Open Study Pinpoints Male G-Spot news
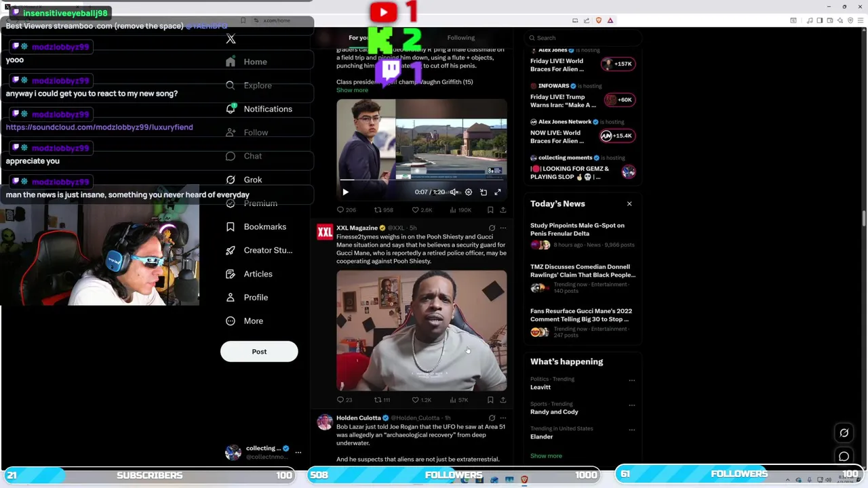Screen dimensions: 868x488 583,236
